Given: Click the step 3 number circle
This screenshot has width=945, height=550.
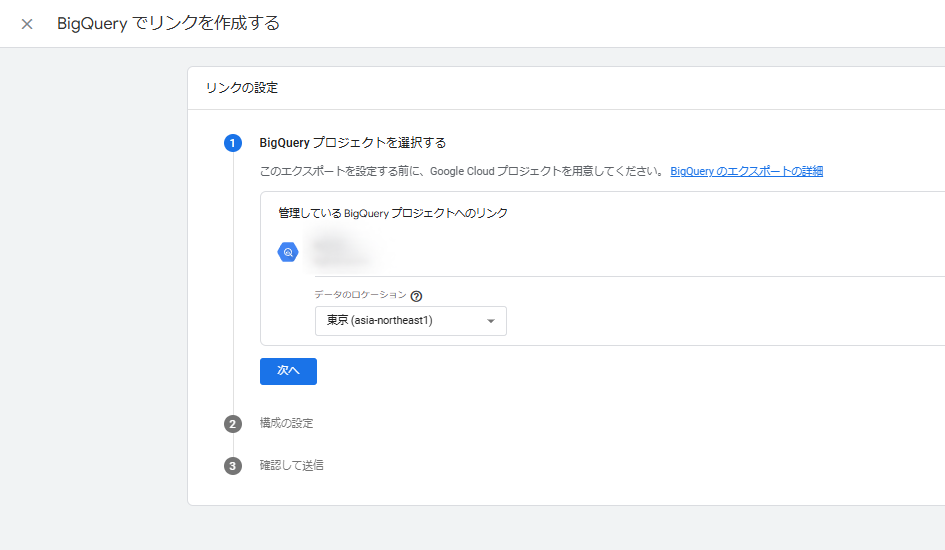Looking at the screenshot, I should tap(233, 466).
